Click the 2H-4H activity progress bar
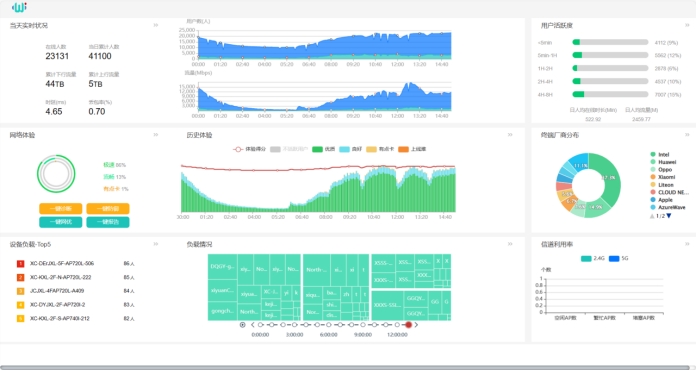The height and width of the screenshot is (371, 697). coord(610,81)
